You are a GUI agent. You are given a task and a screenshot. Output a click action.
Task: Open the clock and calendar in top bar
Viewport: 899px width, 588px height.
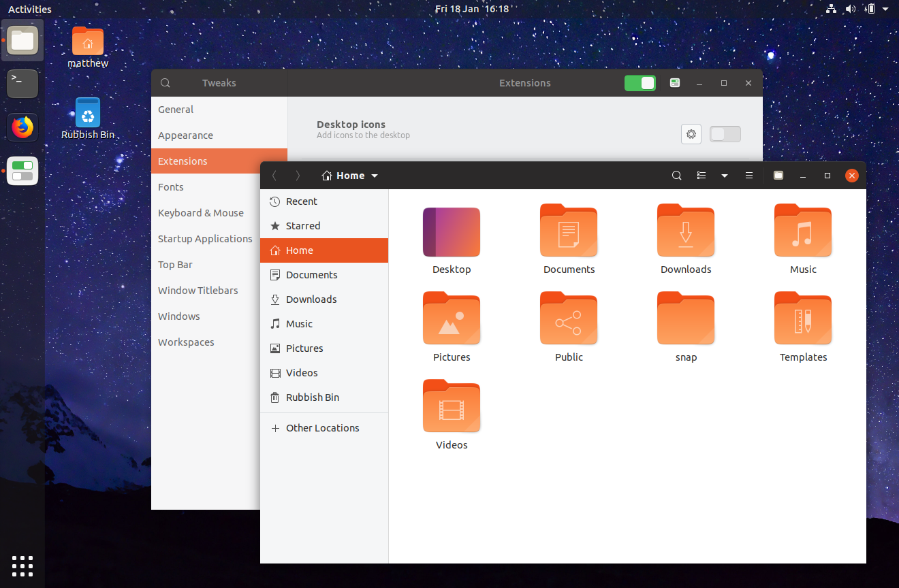(x=472, y=9)
